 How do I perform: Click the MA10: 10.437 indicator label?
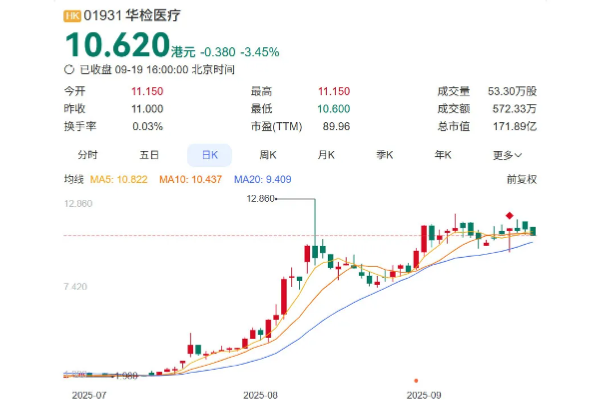coord(191,179)
